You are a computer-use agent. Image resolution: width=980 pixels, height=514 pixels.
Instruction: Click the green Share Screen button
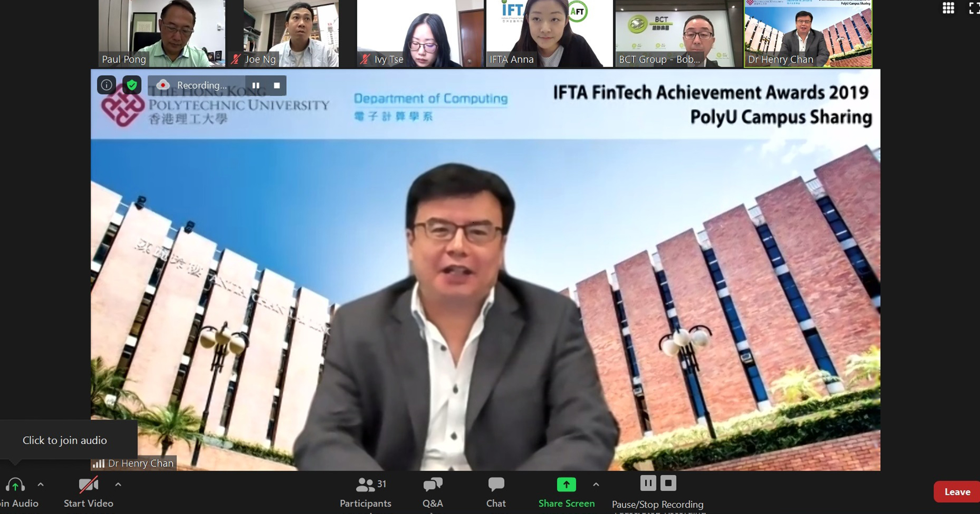pos(566,492)
